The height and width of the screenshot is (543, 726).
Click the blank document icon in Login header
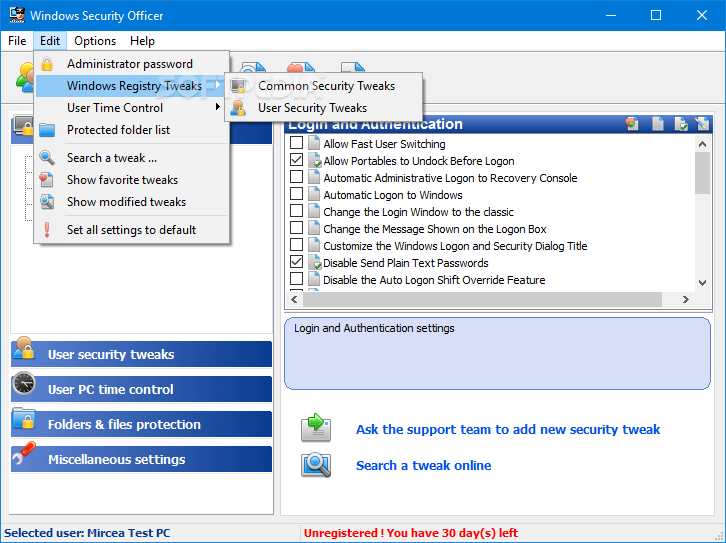(657, 124)
